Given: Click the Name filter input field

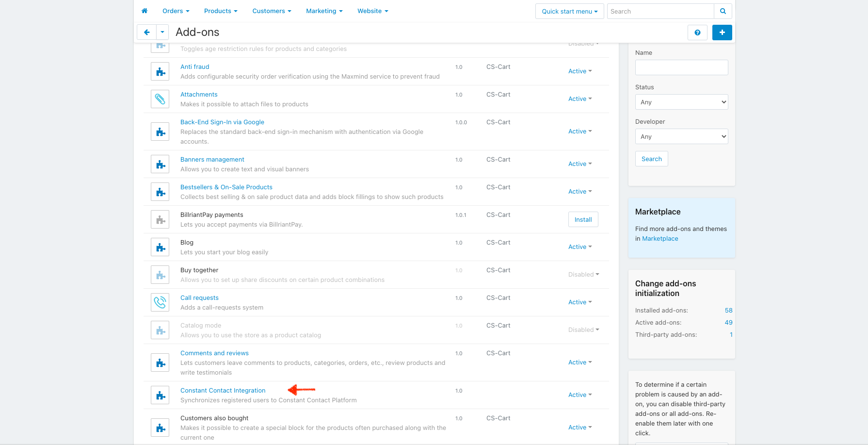Looking at the screenshot, I should pyautogui.click(x=681, y=67).
